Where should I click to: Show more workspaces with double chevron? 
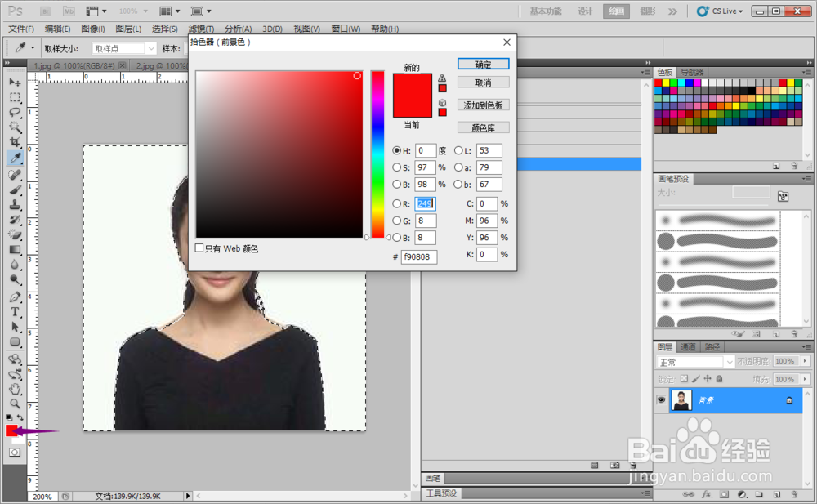pyautogui.click(x=672, y=11)
